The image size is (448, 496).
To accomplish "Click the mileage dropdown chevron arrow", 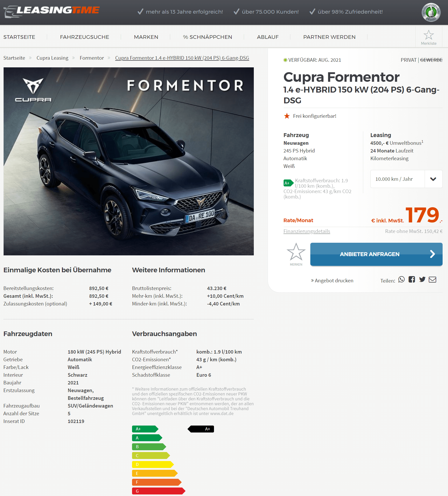I will pyautogui.click(x=433, y=179).
